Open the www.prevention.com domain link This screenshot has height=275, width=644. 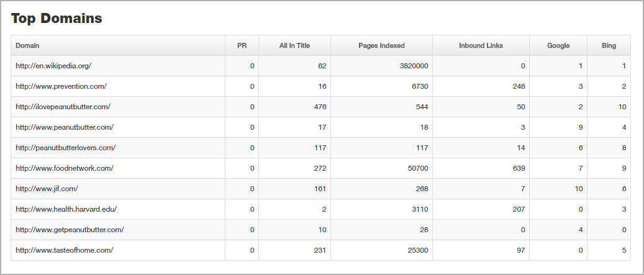click(61, 86)
